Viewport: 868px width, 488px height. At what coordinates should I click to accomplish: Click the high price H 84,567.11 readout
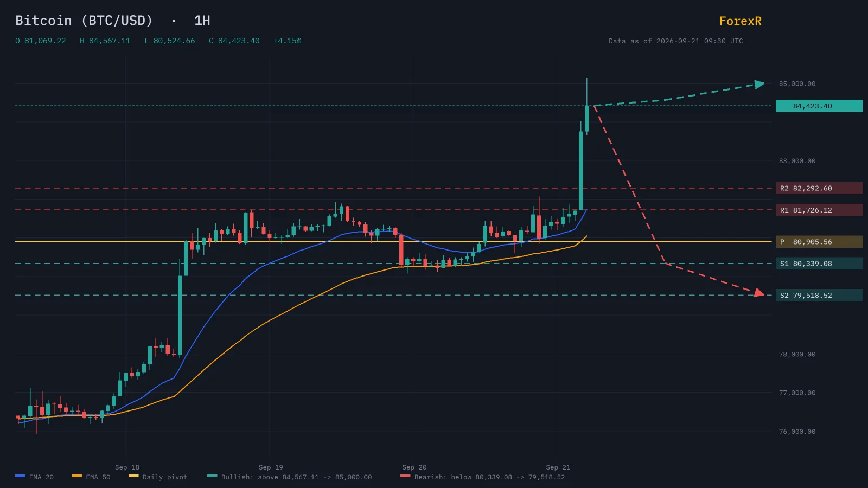point(105,41)
